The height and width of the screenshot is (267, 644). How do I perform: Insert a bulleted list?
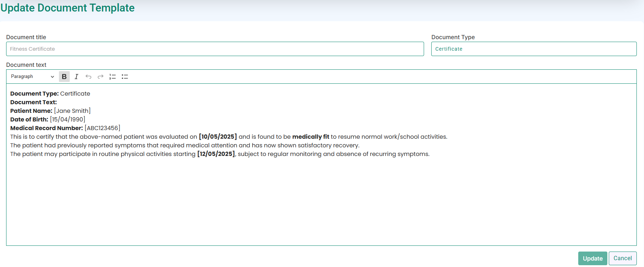(x=125, y=77)
